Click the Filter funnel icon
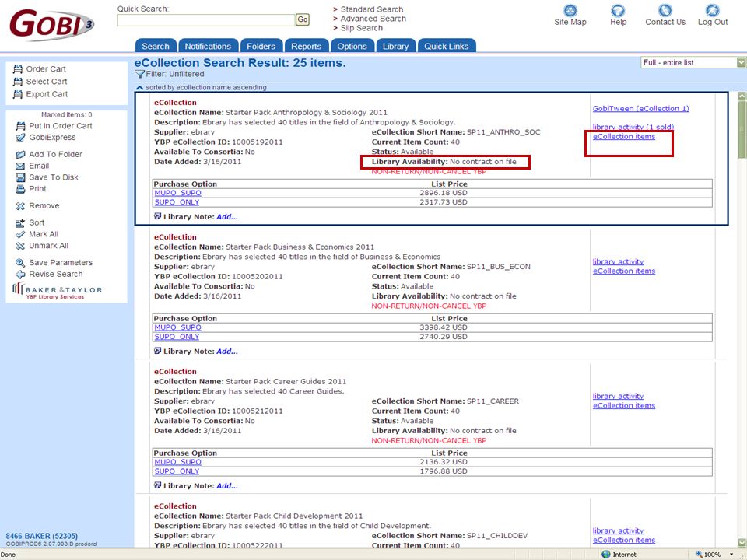Screen dimensions: 747x560 (139, 75)
